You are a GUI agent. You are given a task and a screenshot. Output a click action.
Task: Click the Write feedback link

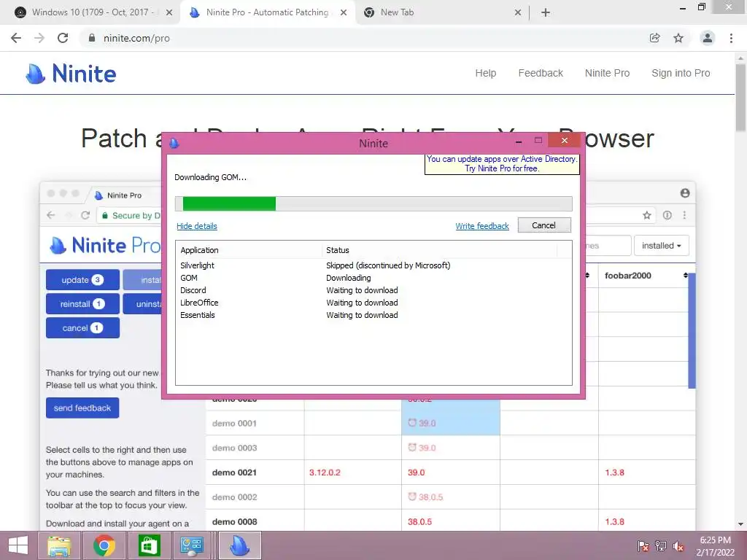point(482,226)
